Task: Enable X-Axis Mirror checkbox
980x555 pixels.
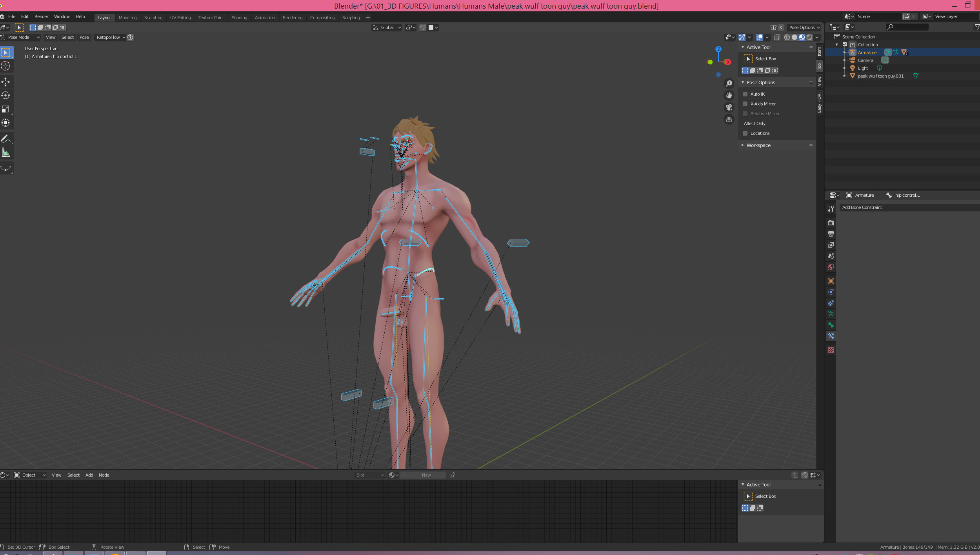Action: 745,104
